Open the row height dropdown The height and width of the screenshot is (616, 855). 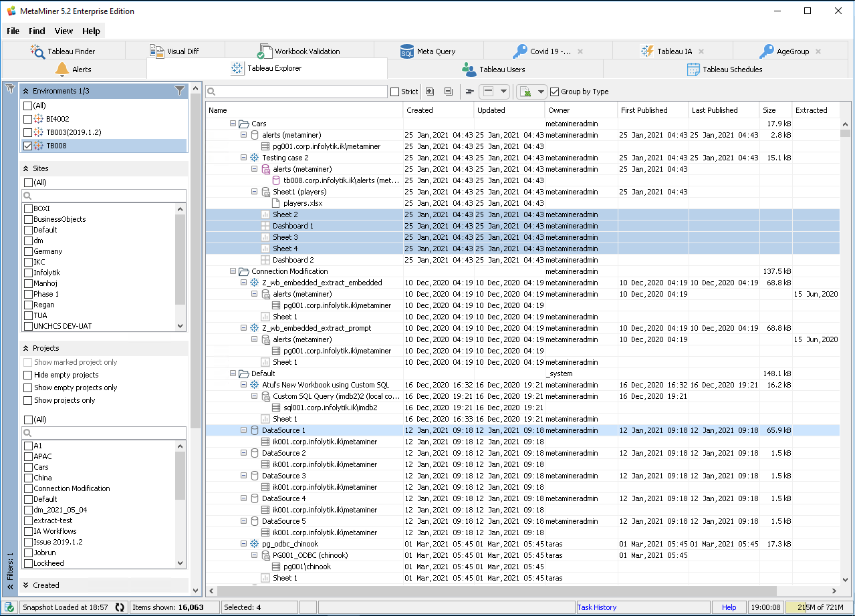click(504, 92)
